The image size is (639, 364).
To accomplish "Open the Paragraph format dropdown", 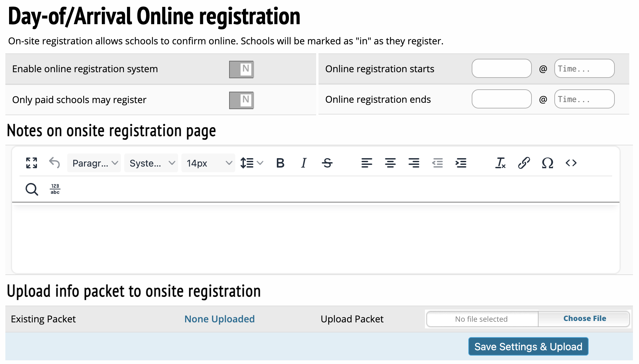I will [94, 163].
